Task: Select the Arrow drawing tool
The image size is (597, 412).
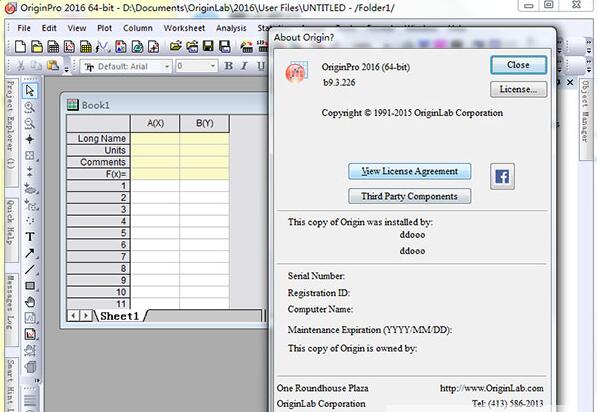Action: coord(30,253)
